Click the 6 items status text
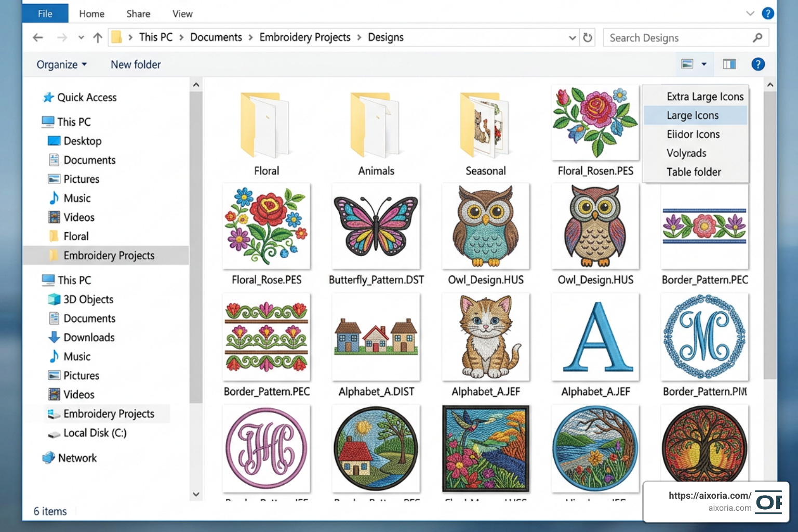 pos(50,511)
